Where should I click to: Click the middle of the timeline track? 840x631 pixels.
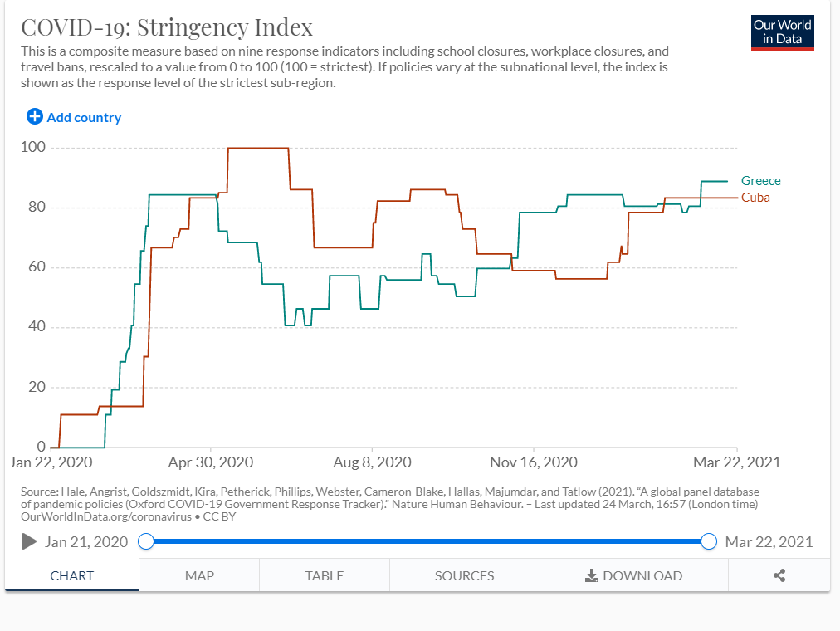(x=427, y=541)
